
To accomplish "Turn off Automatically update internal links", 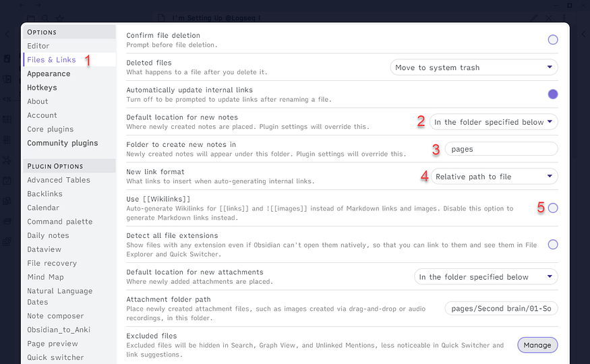I will pos(553,94).
